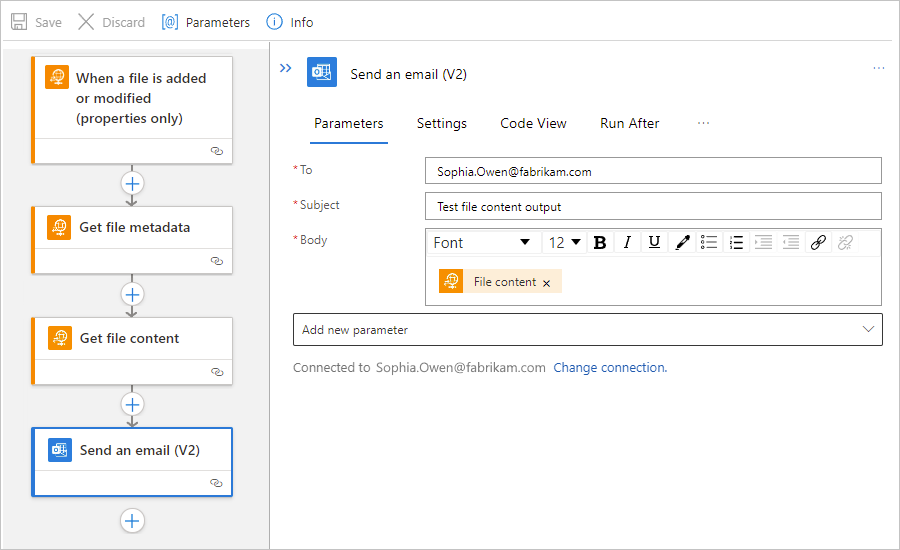
Task: Click the Subject input field
Action: pos(652,206)
